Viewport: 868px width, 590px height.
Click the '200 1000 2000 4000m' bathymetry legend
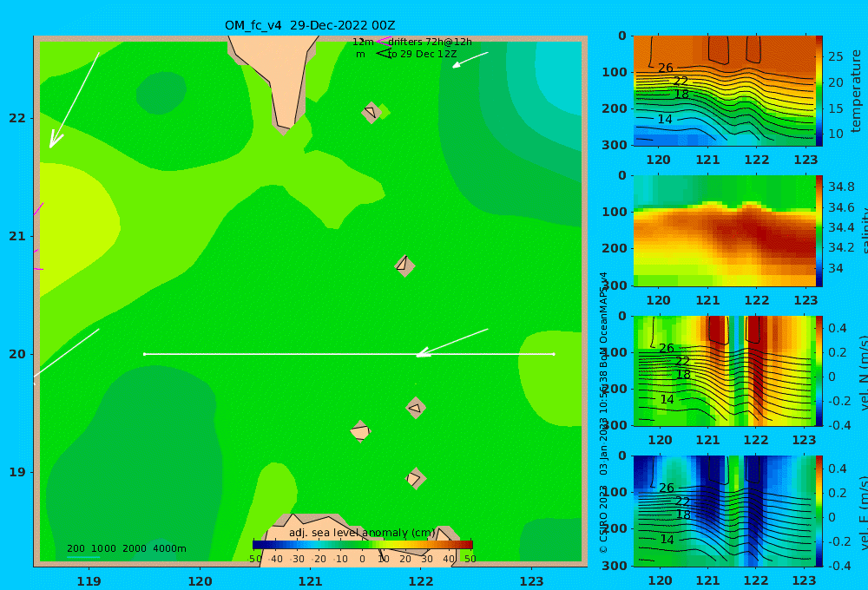126,548
